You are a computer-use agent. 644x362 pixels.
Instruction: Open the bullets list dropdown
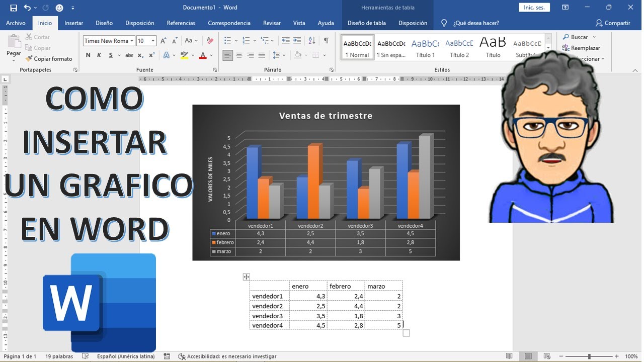tap(236, 41)
